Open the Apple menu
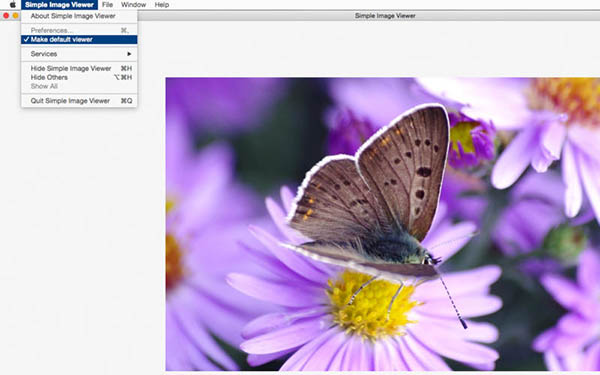Image resolution: width=600 pixels, height=375 pixels. click(x=13, y=5)
